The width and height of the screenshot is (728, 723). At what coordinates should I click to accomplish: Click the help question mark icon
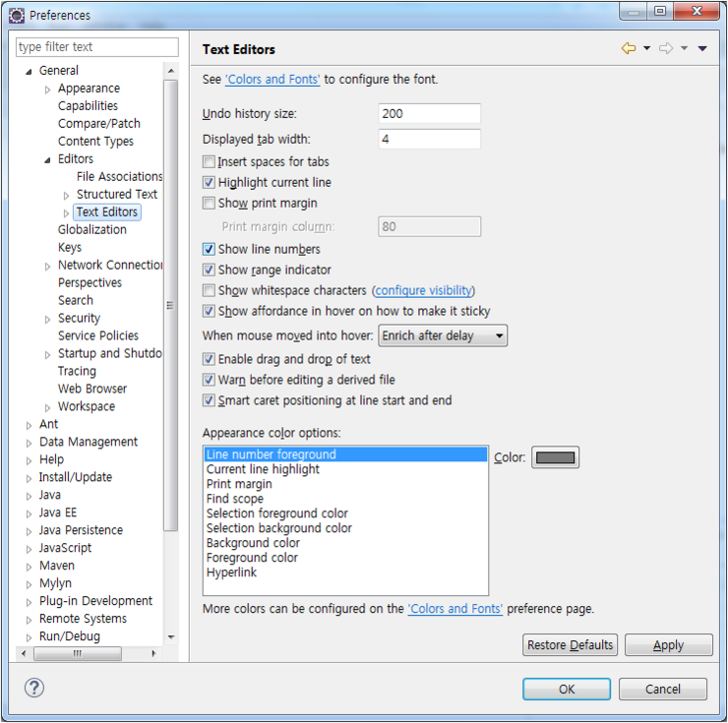coord(34,688)
